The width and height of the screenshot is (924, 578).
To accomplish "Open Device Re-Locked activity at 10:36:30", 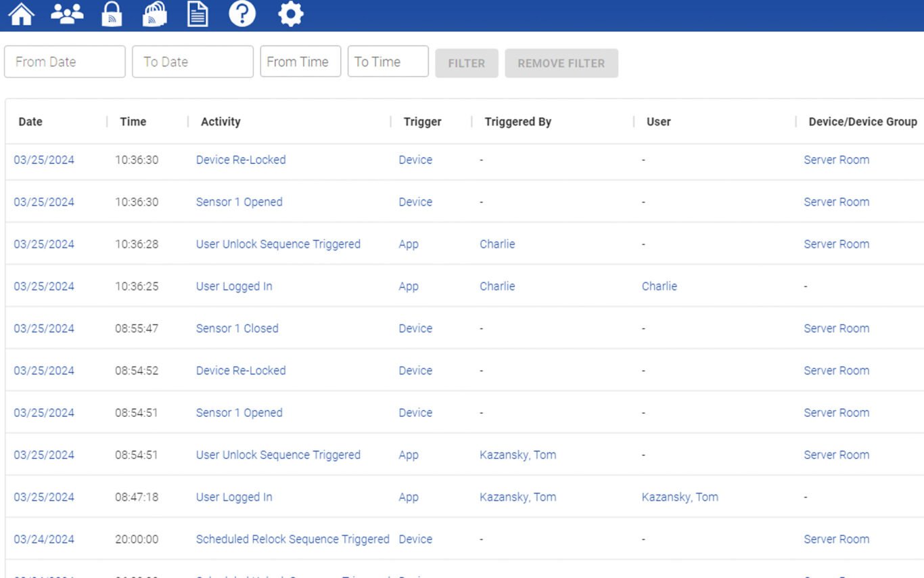I will click(x=241, y=160).
